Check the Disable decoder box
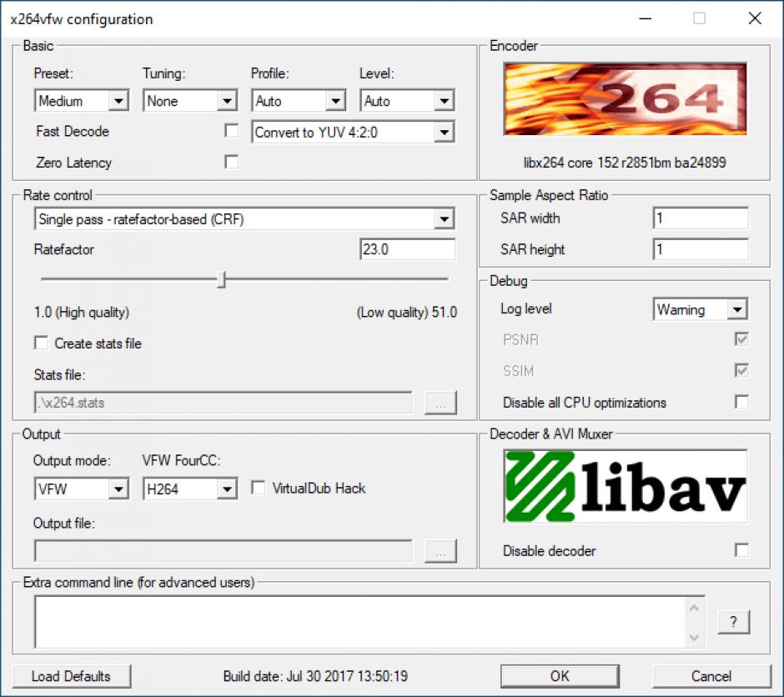The width and height of the screenshot is (784, 697). 741,550
